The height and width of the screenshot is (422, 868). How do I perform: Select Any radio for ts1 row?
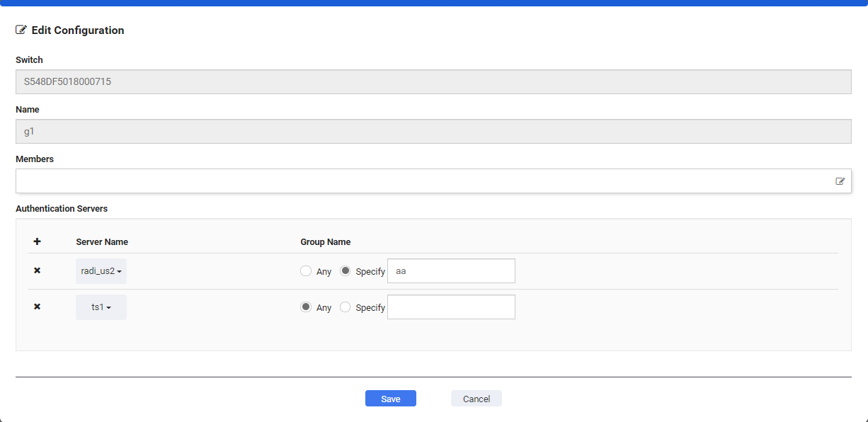tap(306, 307)
